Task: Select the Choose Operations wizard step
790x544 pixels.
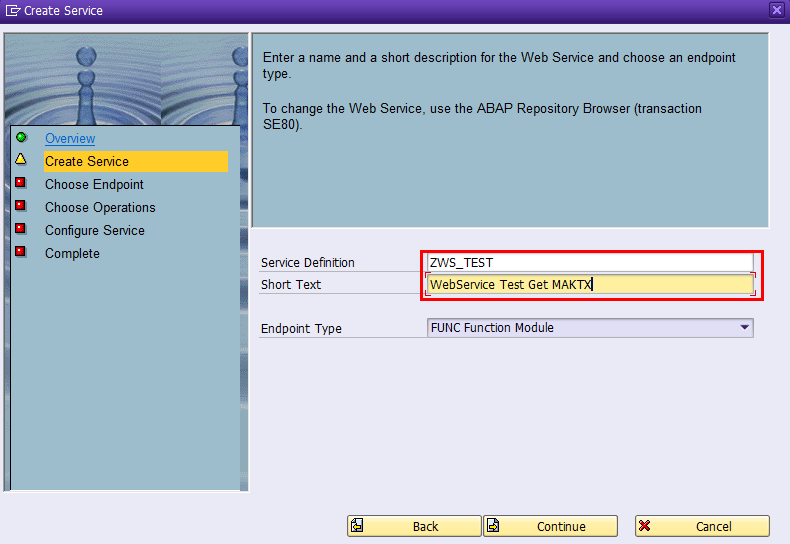Action: pos(100,208)
